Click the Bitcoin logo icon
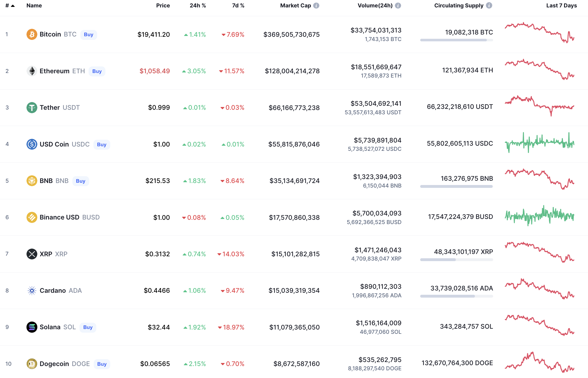Image resolution: width=588 pixels, height=378 pixels. click(32, 34)
